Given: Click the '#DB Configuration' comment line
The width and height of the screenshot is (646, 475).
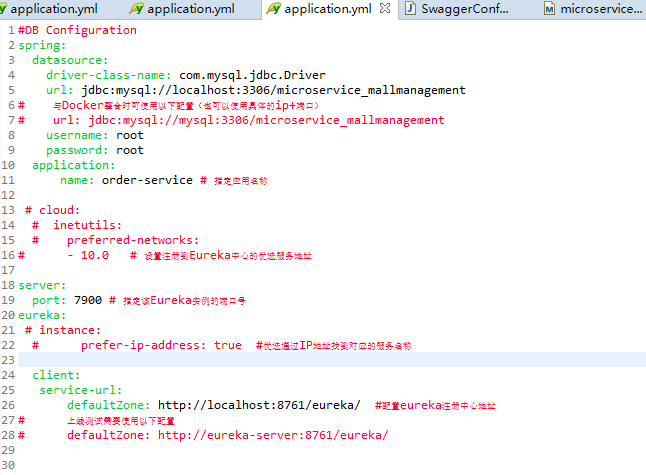Looking at the screenshot, I should (77, 30).
